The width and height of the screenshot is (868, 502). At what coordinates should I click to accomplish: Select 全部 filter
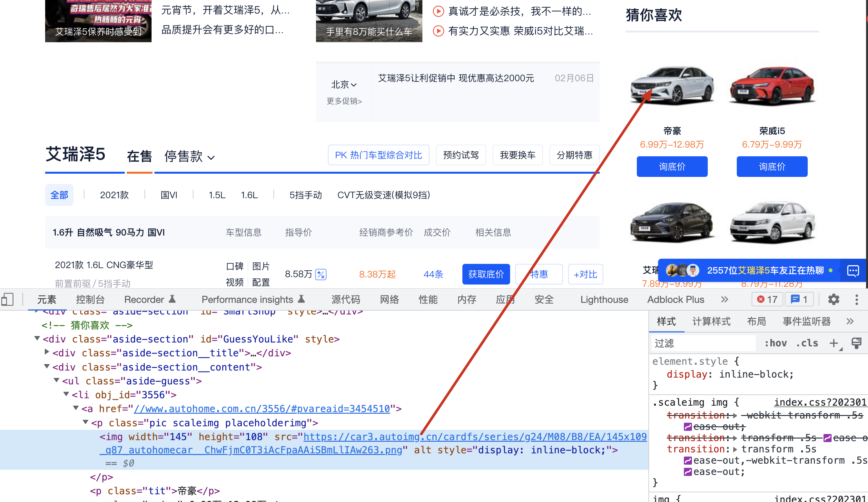pyautogui.click(x=59, y=195)
